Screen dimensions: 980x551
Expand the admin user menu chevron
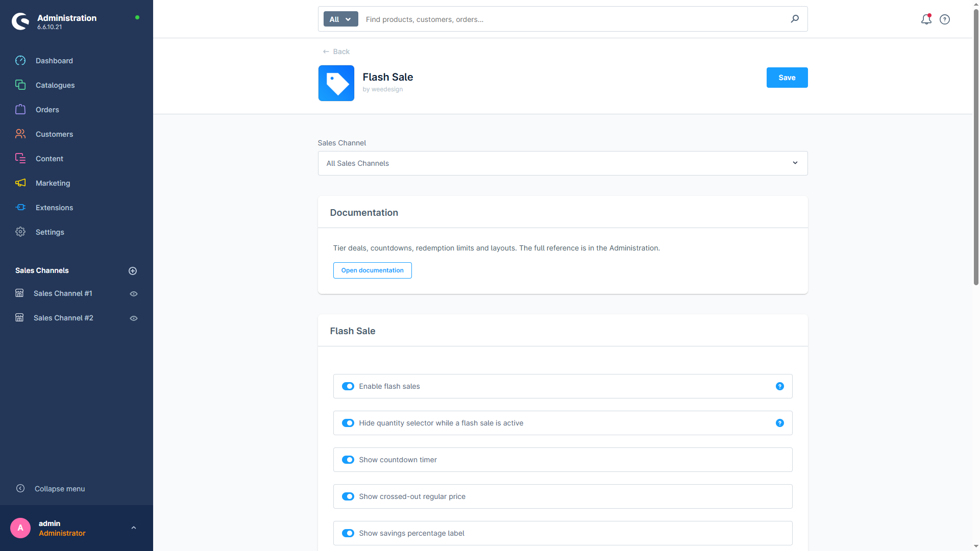click(134, 528)
